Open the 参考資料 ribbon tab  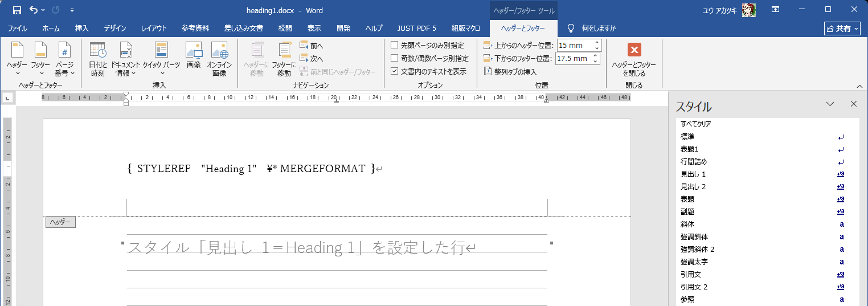(x=195, y=28)
